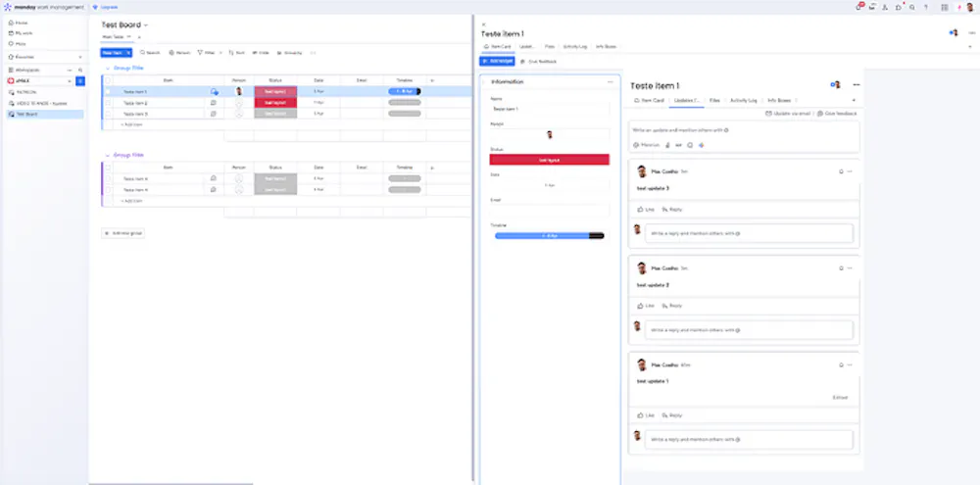Viewport: 980px width, 485px height.
Task: Click the Add widget button
Action: [497, 62]
